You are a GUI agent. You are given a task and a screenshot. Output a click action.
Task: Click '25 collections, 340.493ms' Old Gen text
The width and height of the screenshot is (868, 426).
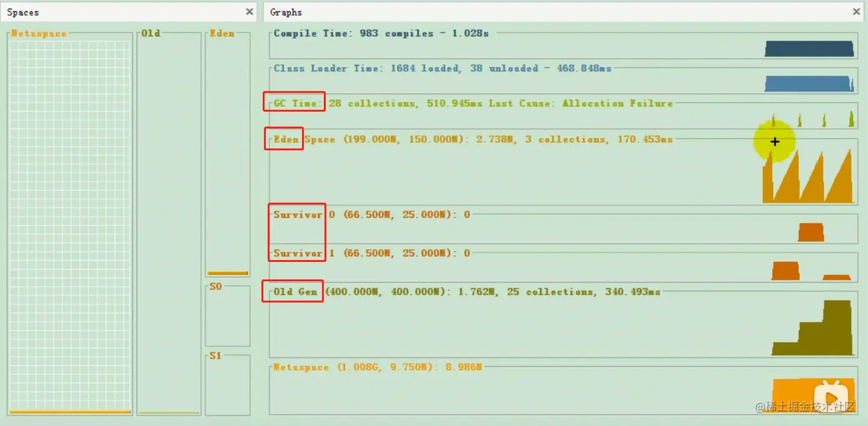point(583,292)
